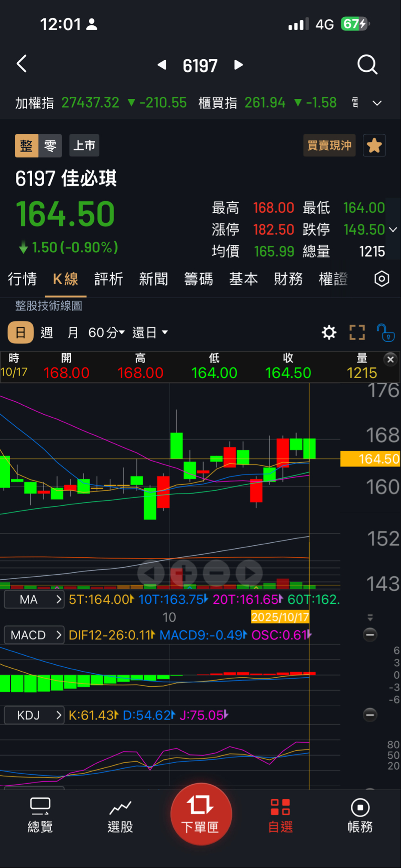Screen dimensions: 401x868
Task: Expand the market index bar chevron
Action: coord(377,103)
